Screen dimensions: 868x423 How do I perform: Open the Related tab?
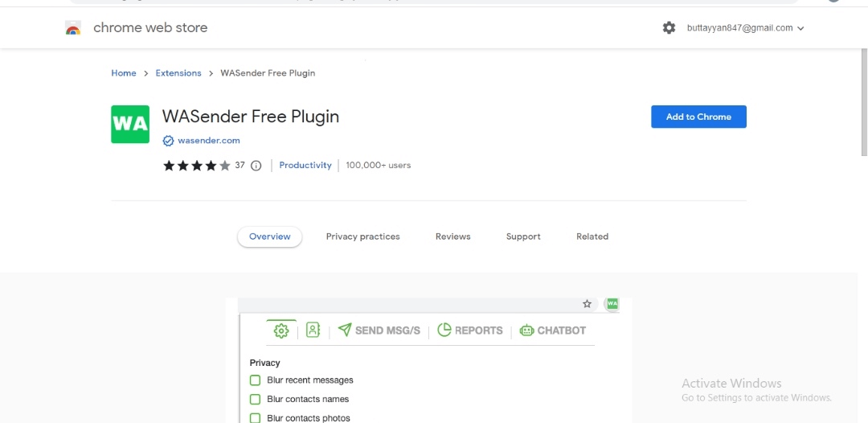pos(592,236)
